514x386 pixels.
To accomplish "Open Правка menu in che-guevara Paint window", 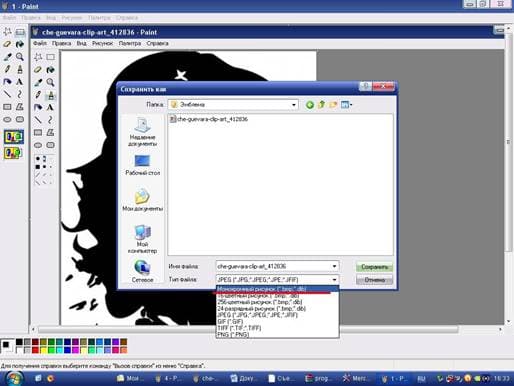I will tap(61, 43).
